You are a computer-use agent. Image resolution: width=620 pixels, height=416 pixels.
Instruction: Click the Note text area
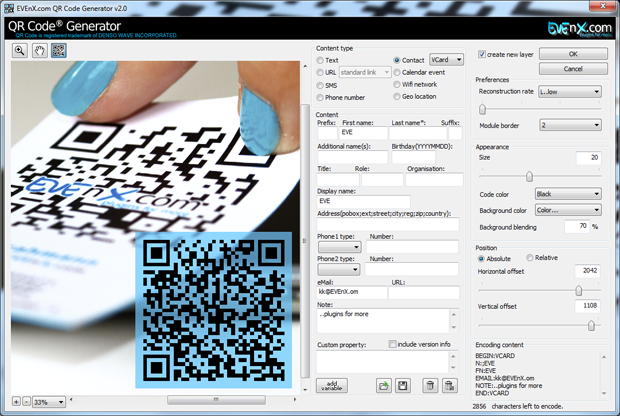[383, 321]
